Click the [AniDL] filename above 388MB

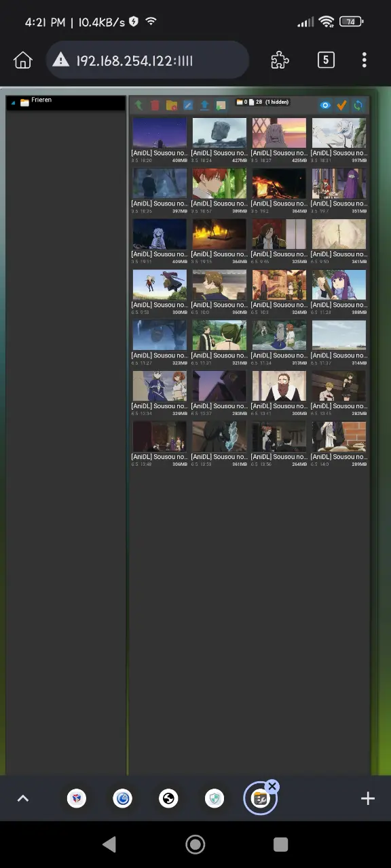(x=339, y=305)
